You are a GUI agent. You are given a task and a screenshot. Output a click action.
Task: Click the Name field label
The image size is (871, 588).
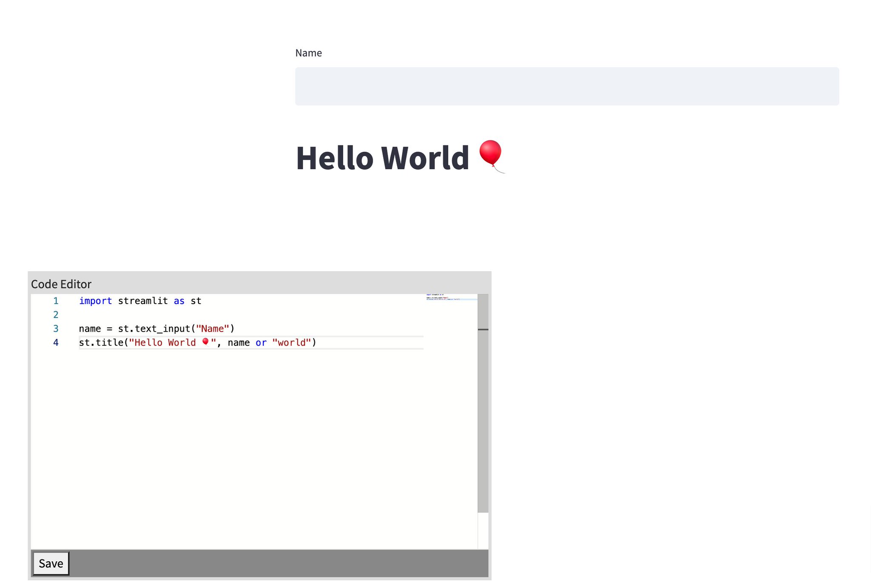coord(308,53)
